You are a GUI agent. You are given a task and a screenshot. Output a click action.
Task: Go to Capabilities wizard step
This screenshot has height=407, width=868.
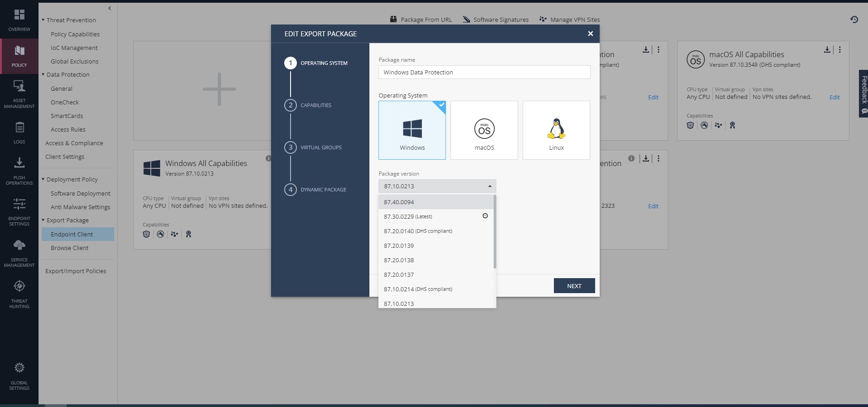[x=308, y=105]
